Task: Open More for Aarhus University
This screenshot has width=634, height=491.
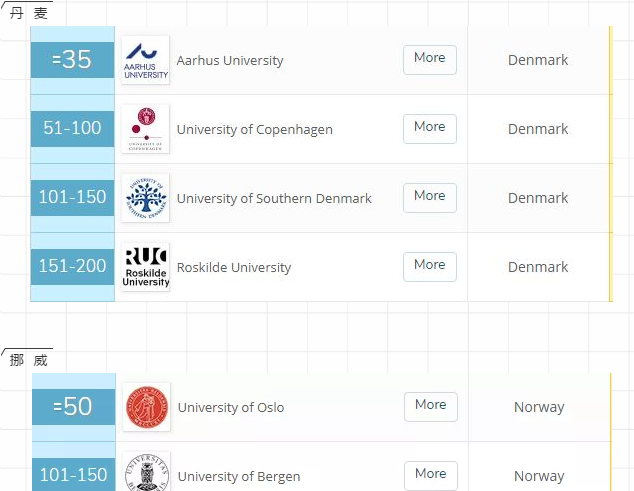Action: pos(430,60)
